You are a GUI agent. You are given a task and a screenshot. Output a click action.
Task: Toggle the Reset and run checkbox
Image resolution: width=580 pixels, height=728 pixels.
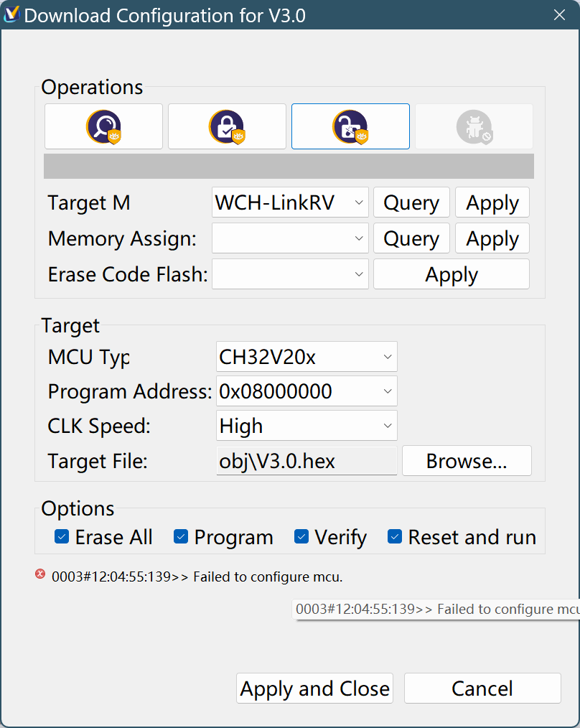[x=395, y=536]
